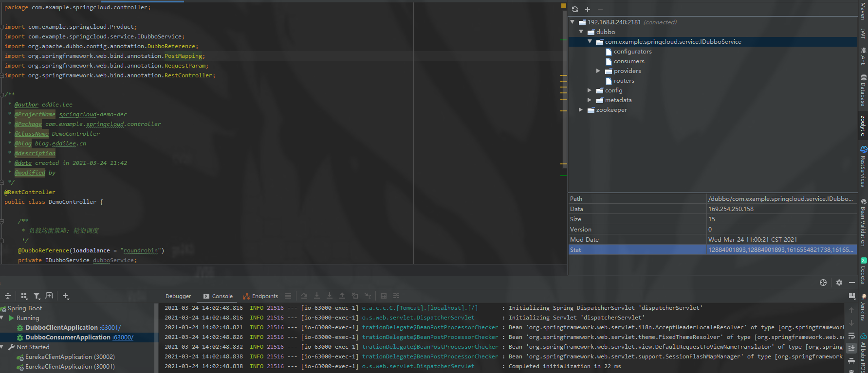Open the Bean Validation panel

[x=863, y=222]
